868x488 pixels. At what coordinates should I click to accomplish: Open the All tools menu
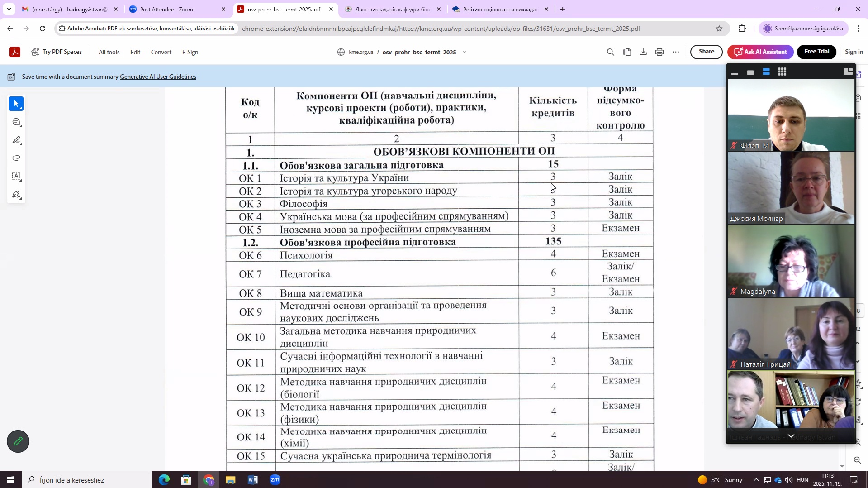(x=109, y=52)
